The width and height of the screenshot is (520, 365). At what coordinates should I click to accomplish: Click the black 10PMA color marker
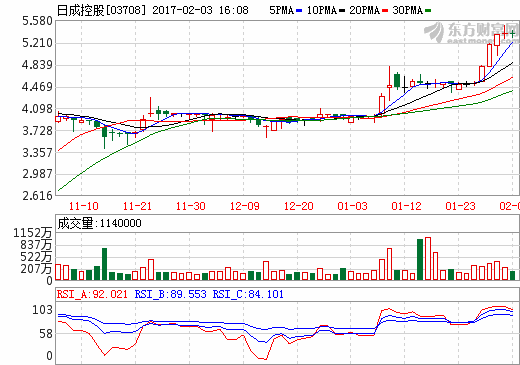[342, 11]
